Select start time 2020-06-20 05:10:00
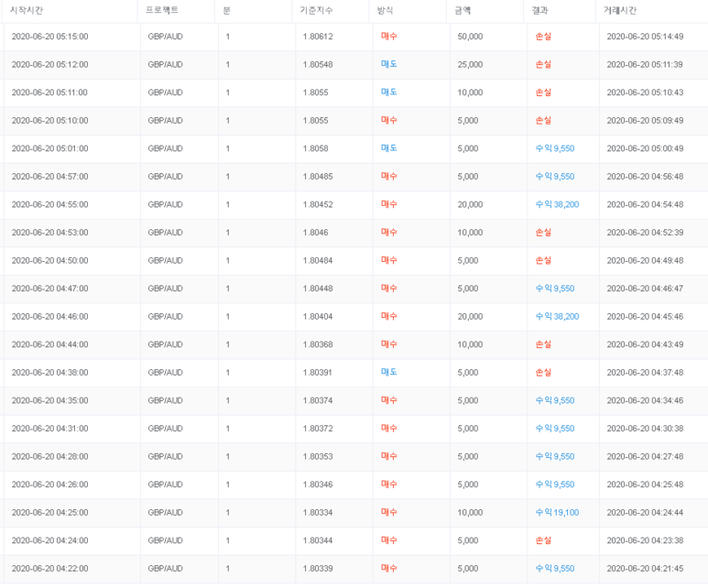 tap(49, 121)
